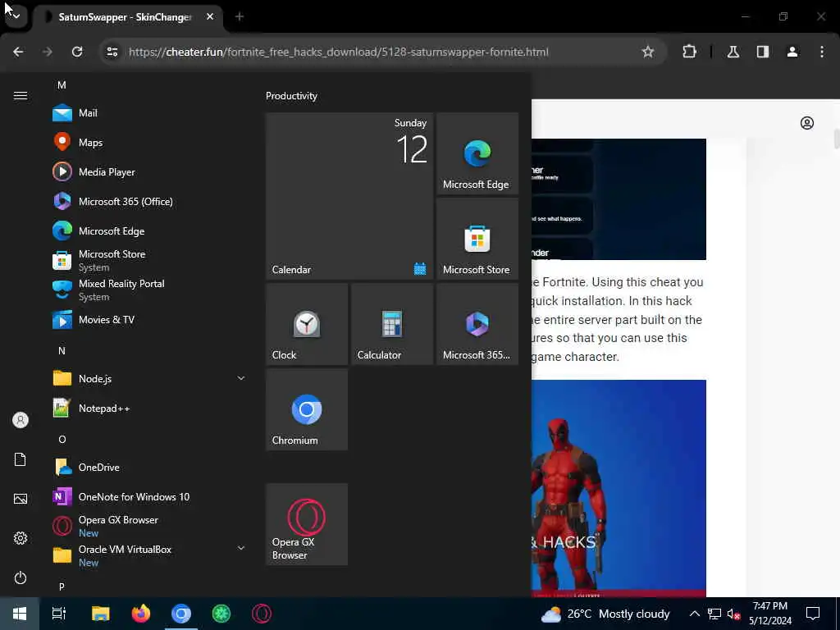Open the browser Extensions puzzle icon
The width and height of the screenshot is (840, 630).
pos(689,52)
